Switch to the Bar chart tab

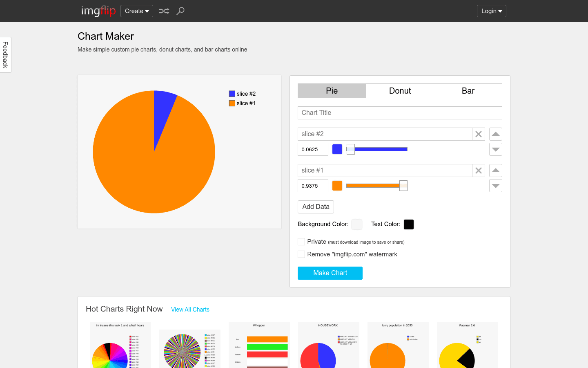click(x=468, y=90)
